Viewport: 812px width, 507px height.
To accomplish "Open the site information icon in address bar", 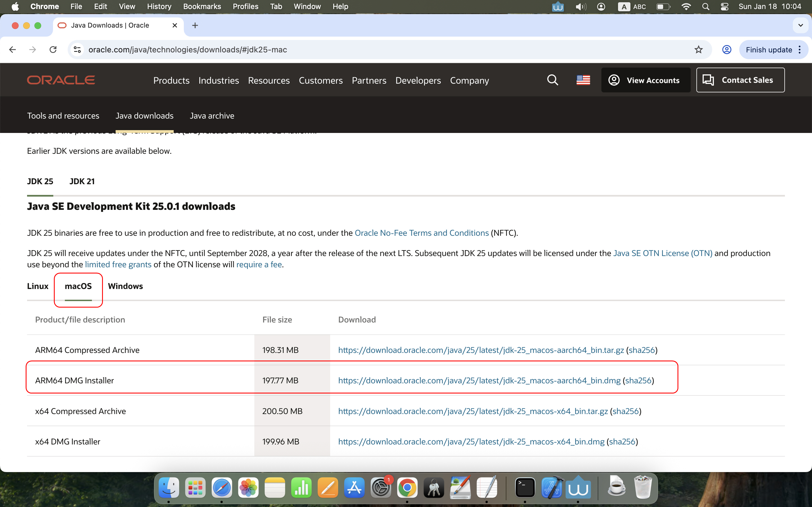I will (x=78, y=50).
